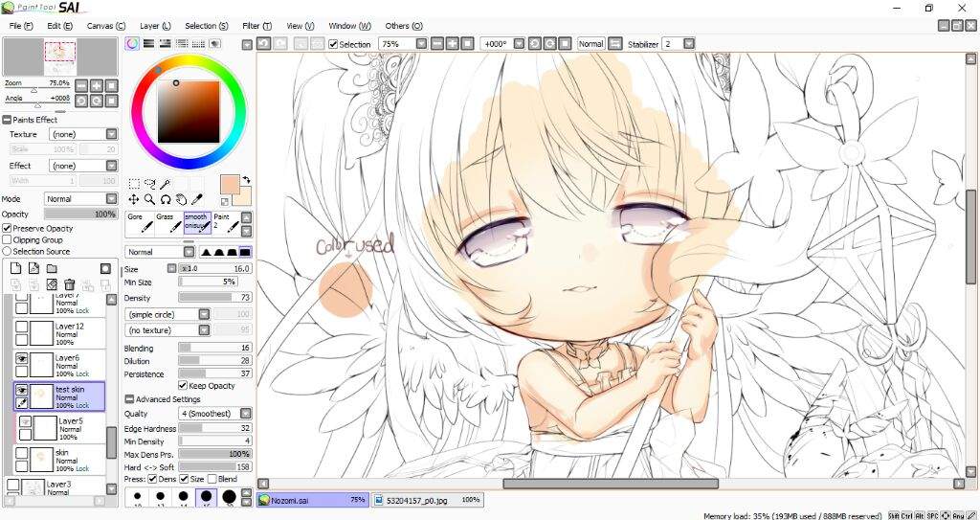Image resolution: width=980 pixels, height=520 pixels.
Task: Create a new layer folder
Action: pos(52,268)
